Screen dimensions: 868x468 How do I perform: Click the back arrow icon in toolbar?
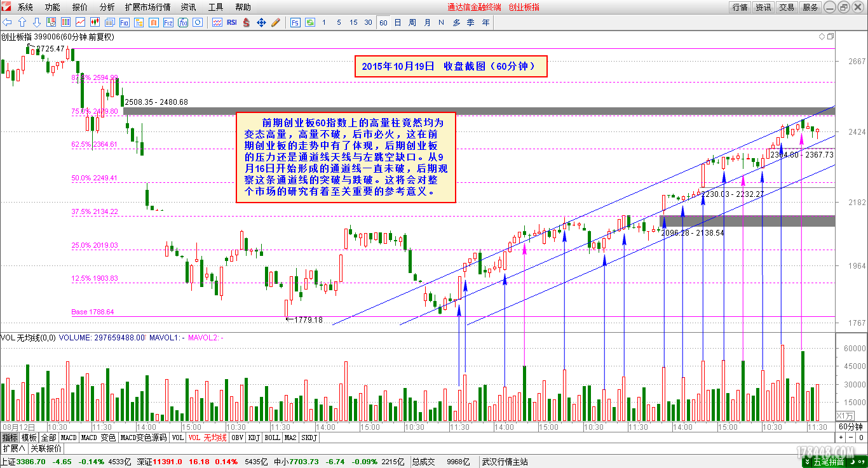[8, 22]
